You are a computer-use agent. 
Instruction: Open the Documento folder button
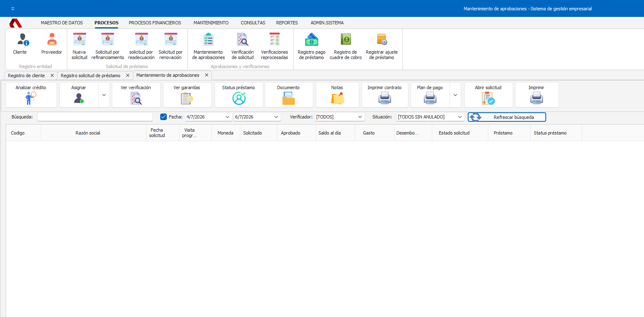[289, 95]
